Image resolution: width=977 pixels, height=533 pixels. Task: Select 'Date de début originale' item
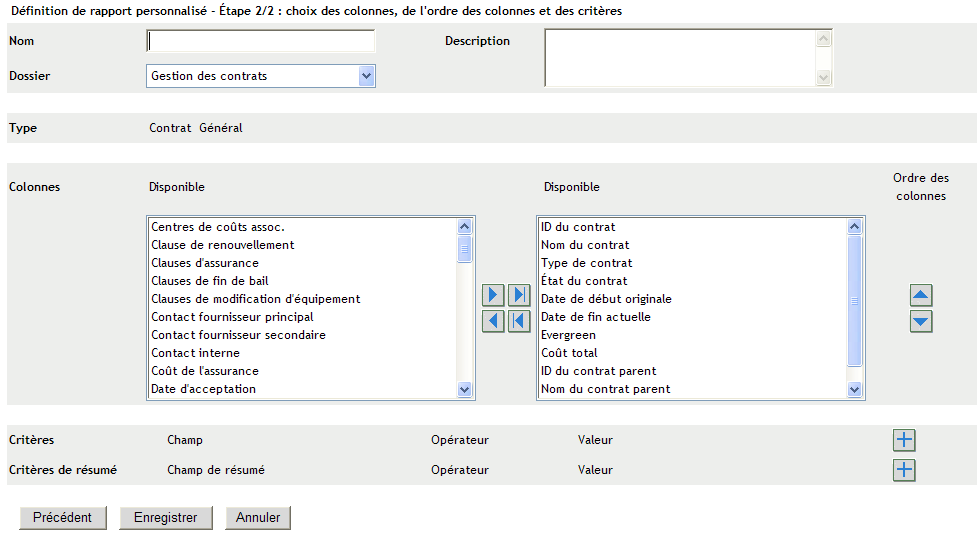click(x=693, y=299)
